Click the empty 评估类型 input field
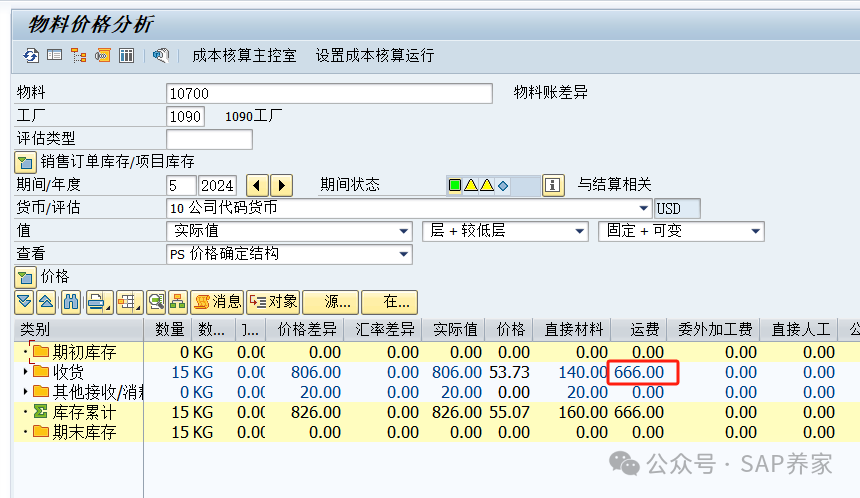The height and width of the screenshot is (498, 860). (x=210, y=139)
